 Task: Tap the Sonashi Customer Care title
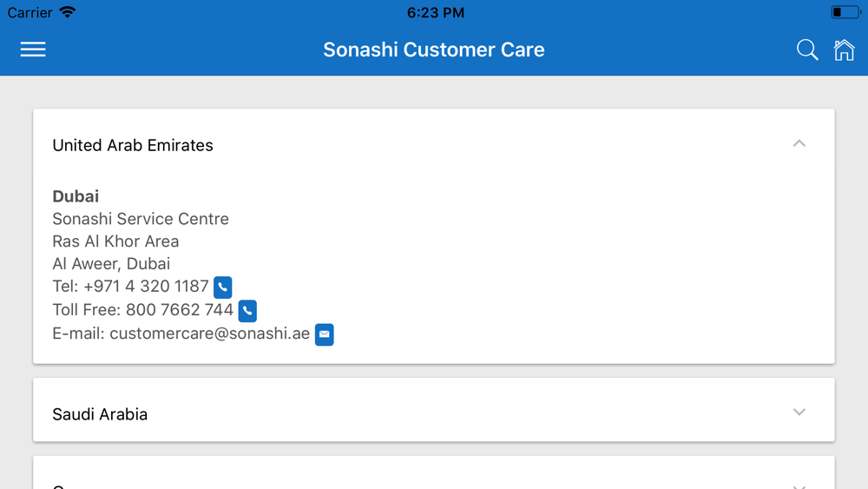(434, 50)
